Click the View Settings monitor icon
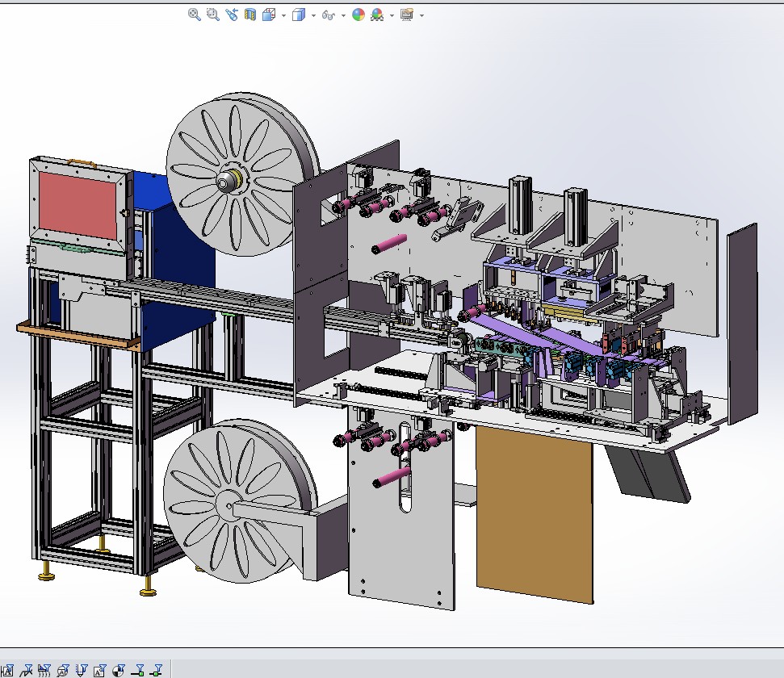 click(x=406, y=15)
